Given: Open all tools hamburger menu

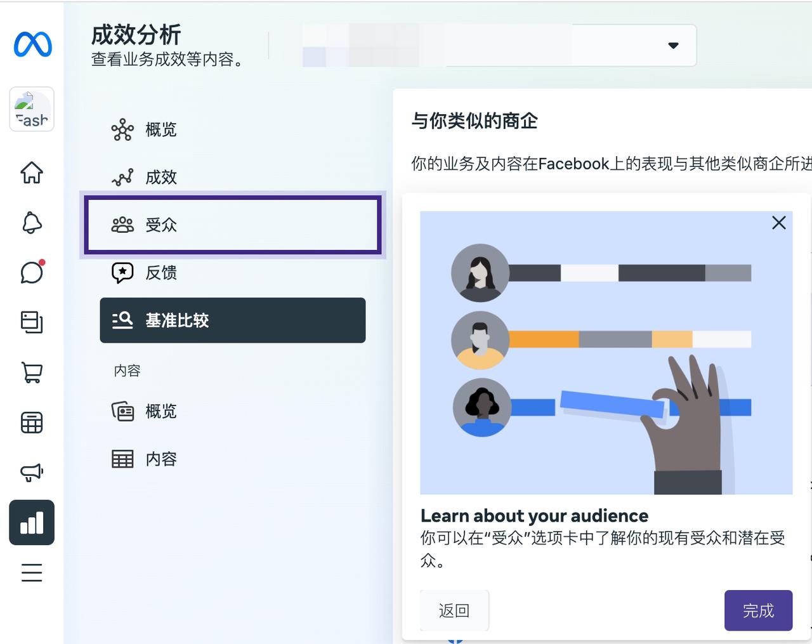Looking at the screenshot, I should click(x=32, y=572).
